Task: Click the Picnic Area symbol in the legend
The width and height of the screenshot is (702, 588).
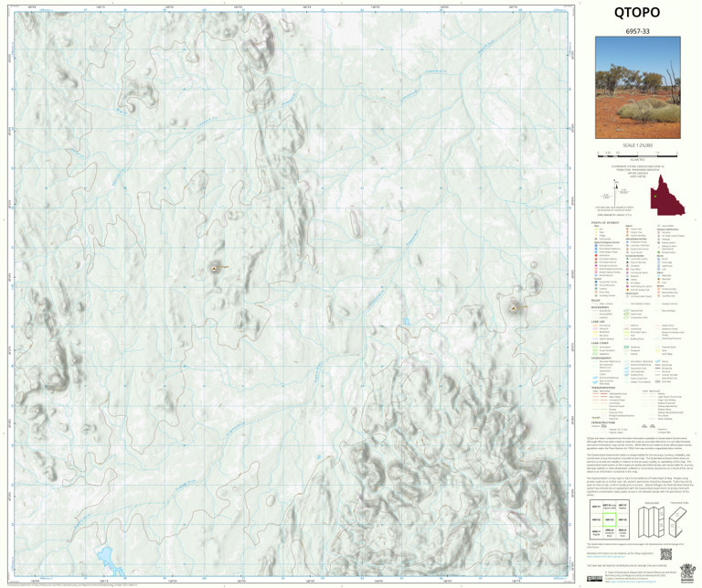Action: 596,292
